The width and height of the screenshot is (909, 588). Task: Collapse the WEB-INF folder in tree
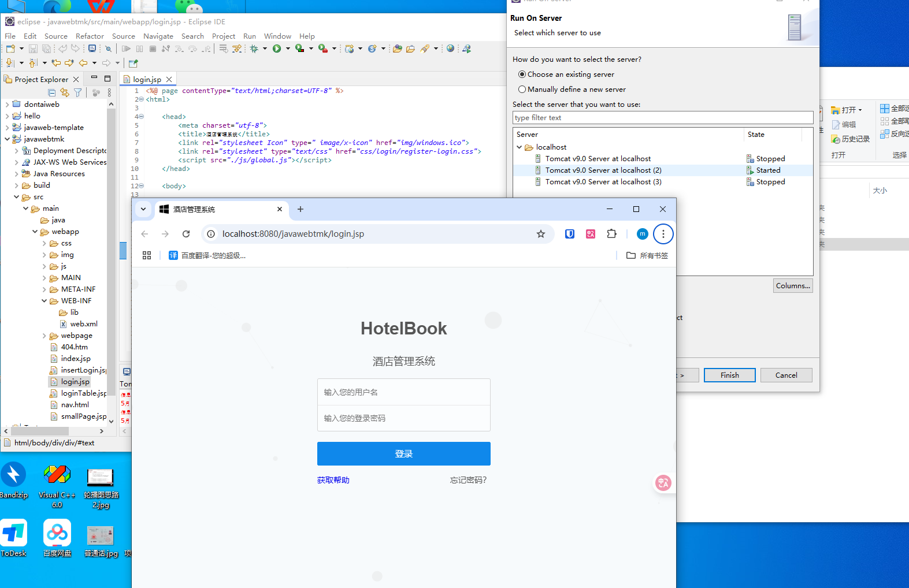[x=44, y=301]
